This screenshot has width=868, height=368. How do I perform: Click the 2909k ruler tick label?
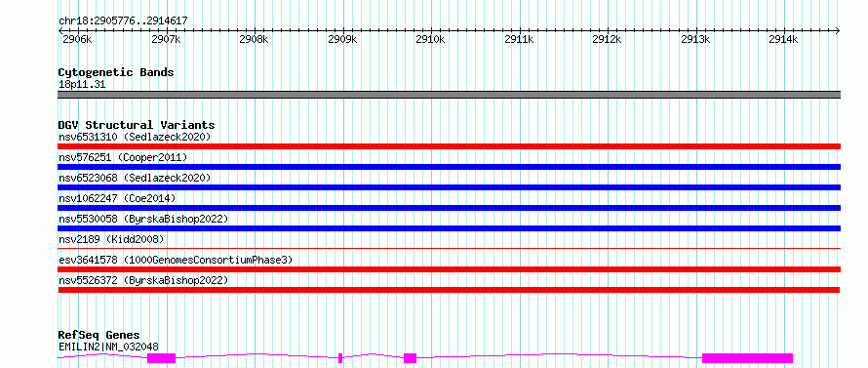coord(342,40)
